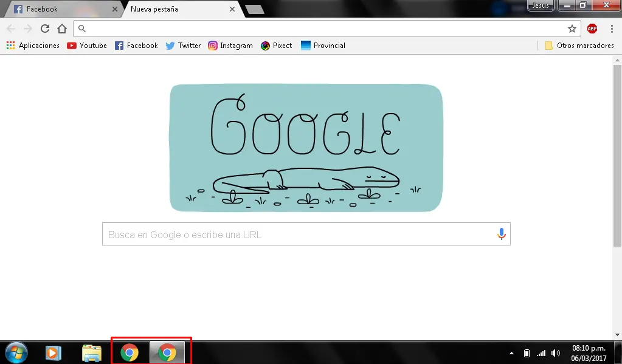Check the battery status tray icon
622x364 pixels.
[527, 353]
